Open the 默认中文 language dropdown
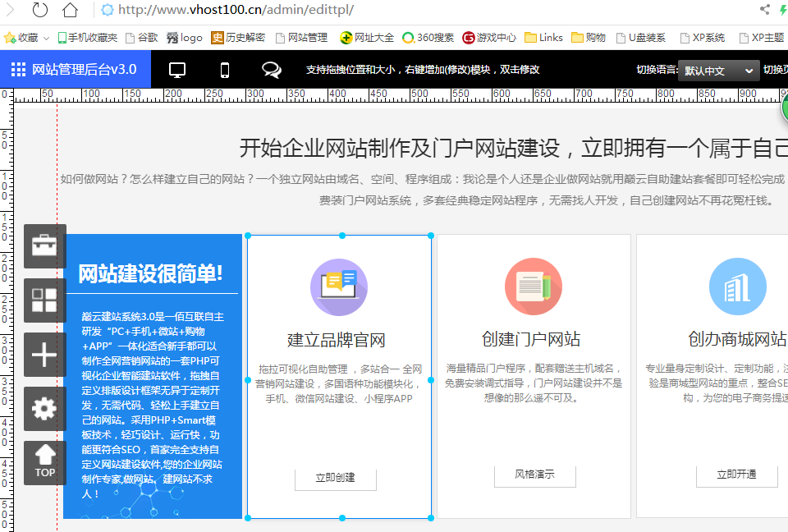Viewport: 788px width, 532px height. click(x=717, y=71)
